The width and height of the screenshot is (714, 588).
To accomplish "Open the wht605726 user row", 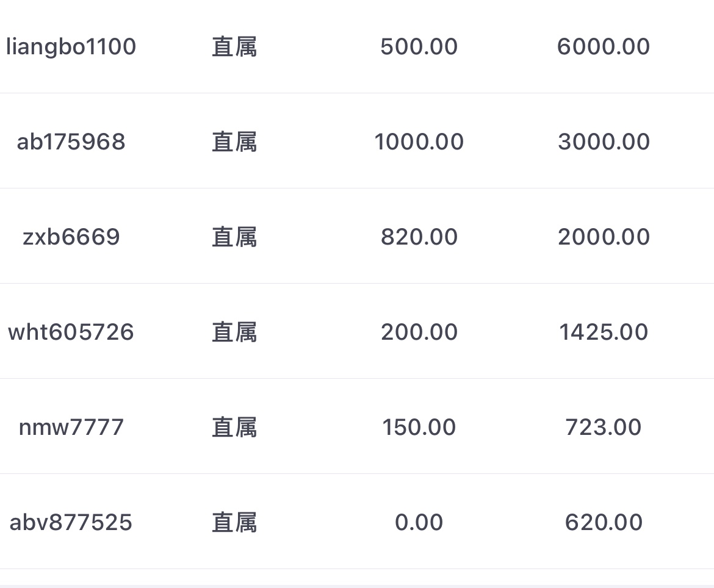I will tap(71, 332).
